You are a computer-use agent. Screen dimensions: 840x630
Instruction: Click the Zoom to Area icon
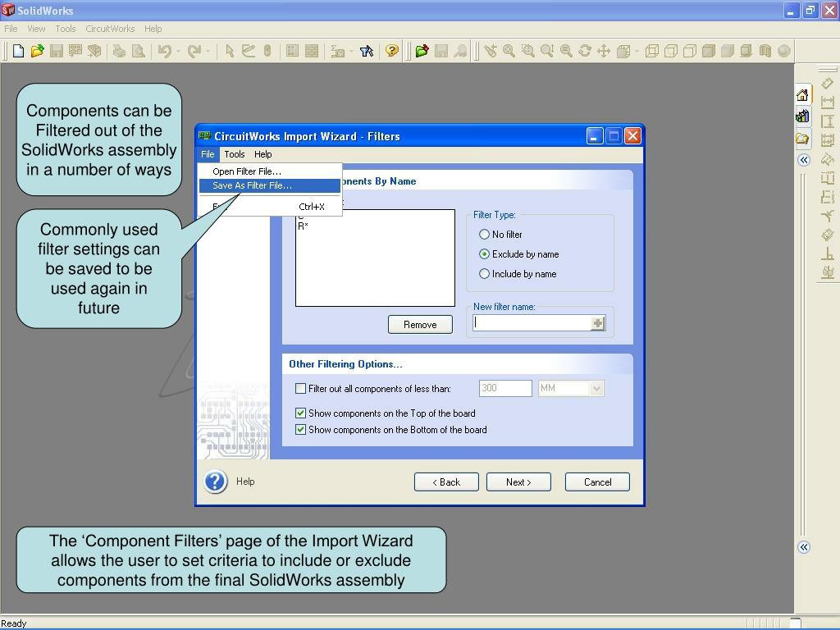[x=528, y=51]
